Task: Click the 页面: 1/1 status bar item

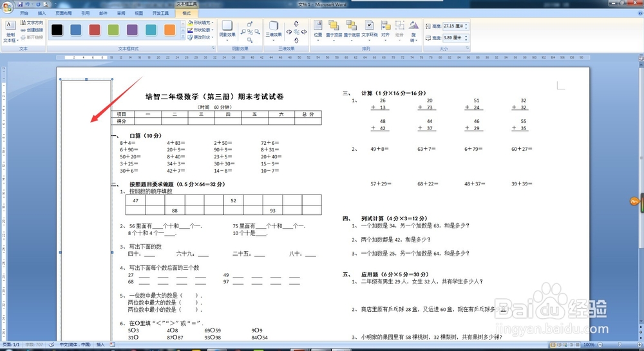Action: 11,345
